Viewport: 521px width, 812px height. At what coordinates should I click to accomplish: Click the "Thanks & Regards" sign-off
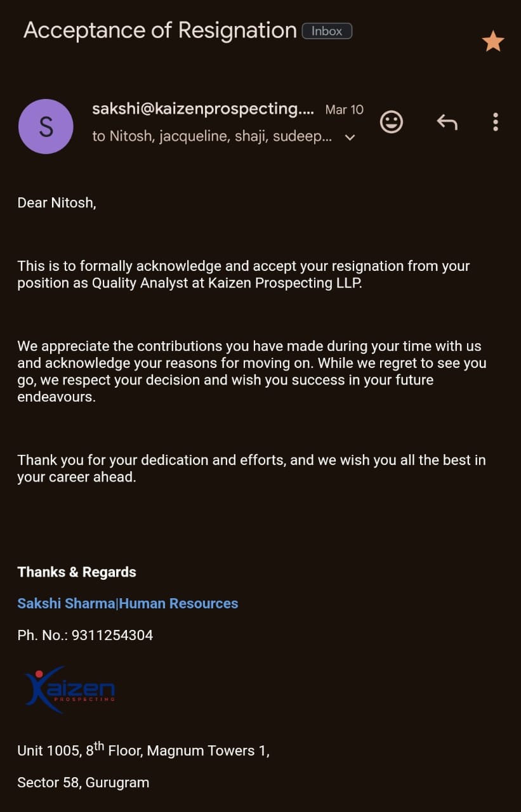(77, 572)
